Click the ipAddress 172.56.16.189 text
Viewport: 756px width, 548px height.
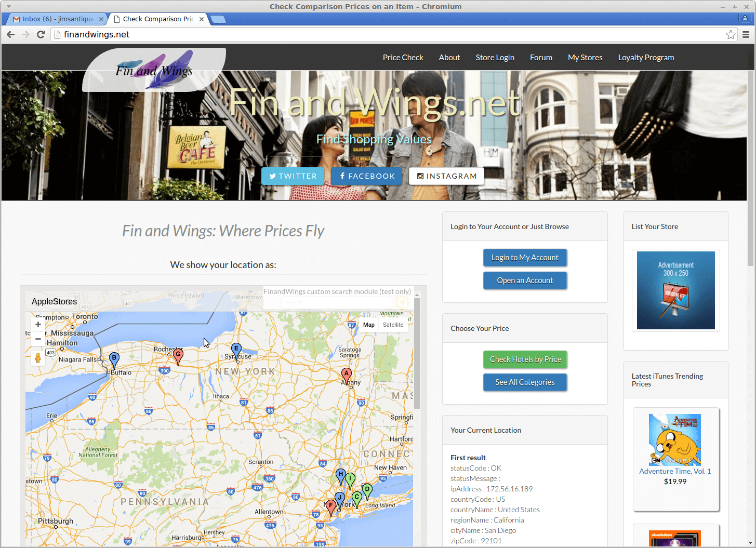492,489
